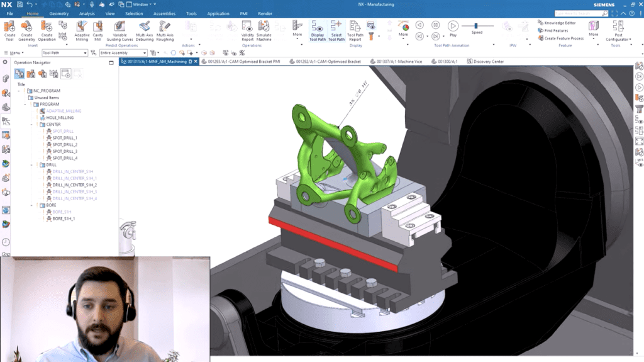Open the Knowledge Editor
Viewport: 644px width, 362px height.
tap(559, 23)
